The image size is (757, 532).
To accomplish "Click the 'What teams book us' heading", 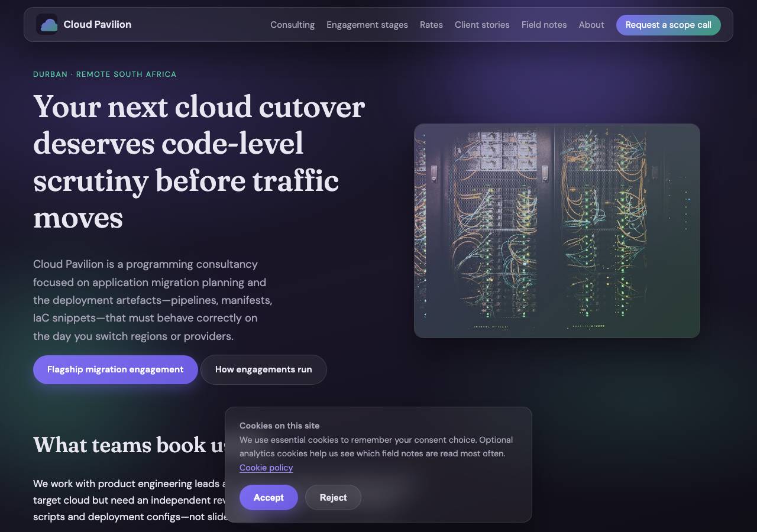I will point(129,445).
